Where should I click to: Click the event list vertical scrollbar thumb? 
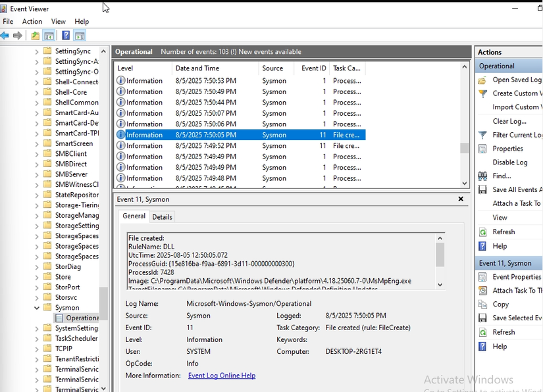coord(464,148)
